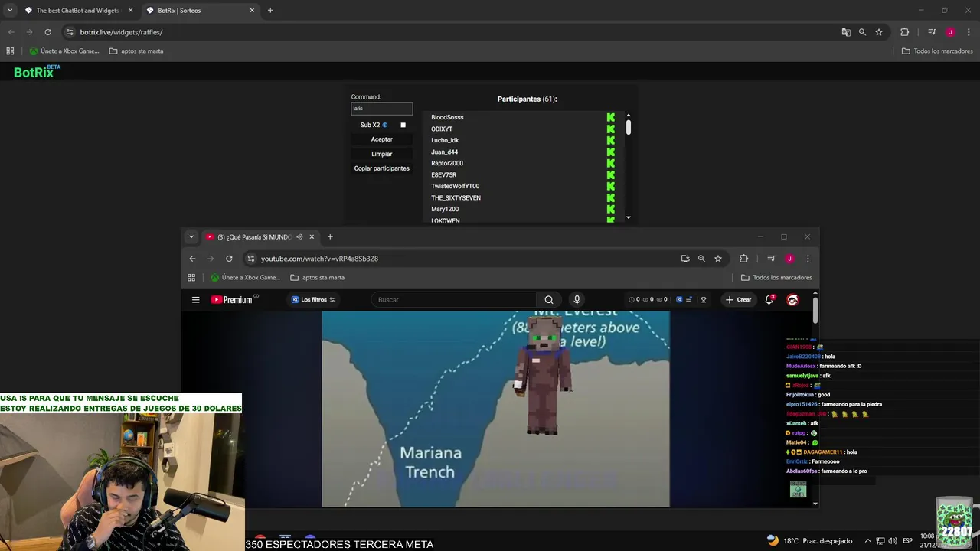
Task: Open YouTube notifications bell
Action: 769,300
